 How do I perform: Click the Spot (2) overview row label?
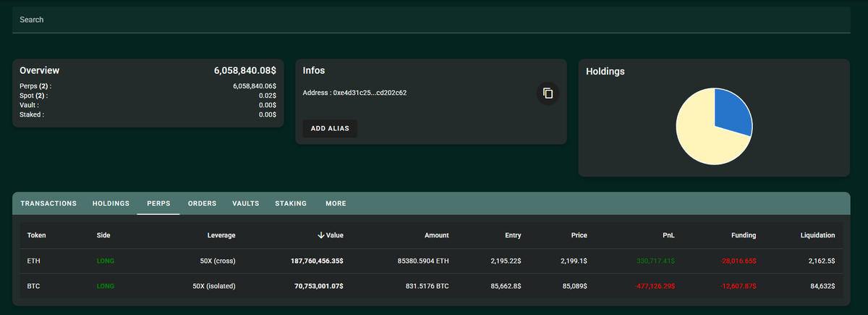pyautogui.click(x=35, y=96)
